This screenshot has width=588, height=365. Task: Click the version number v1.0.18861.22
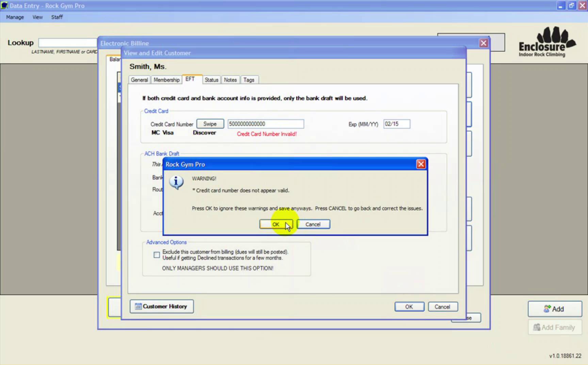coord(565,356)
